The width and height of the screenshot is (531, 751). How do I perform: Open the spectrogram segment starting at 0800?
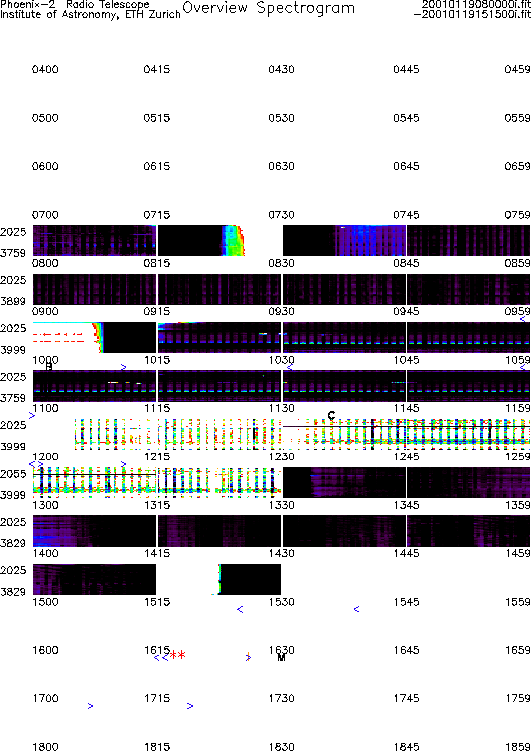pos(94,289)
